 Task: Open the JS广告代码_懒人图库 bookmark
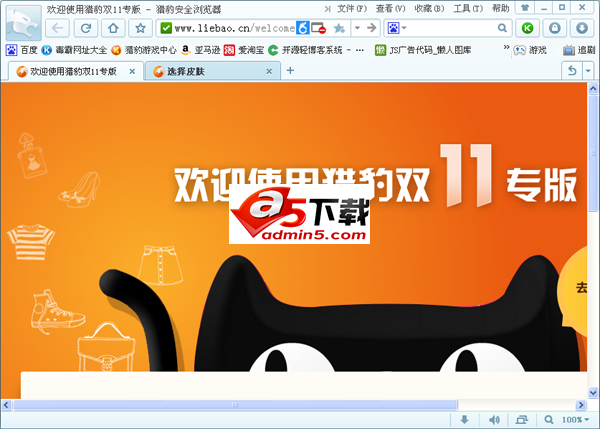pos(423,50)
